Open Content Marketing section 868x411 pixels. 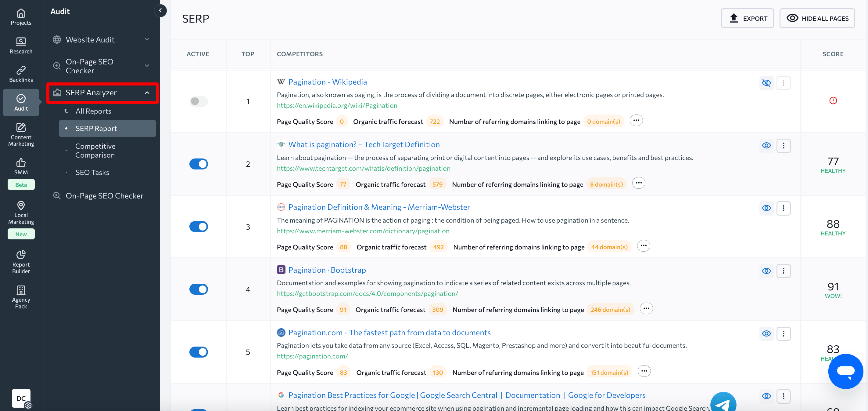pos(21,135)
